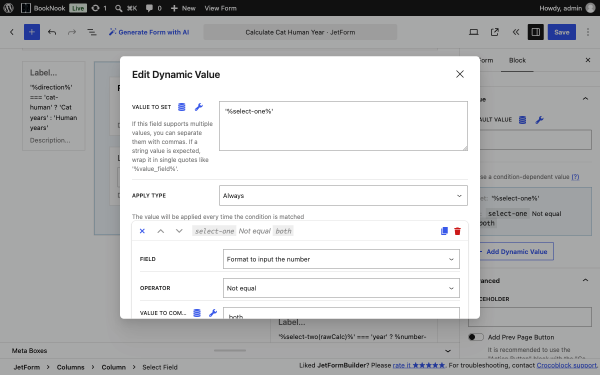Open the BookNook site menu
Screen dimensions: 600x375
(43, 8)
